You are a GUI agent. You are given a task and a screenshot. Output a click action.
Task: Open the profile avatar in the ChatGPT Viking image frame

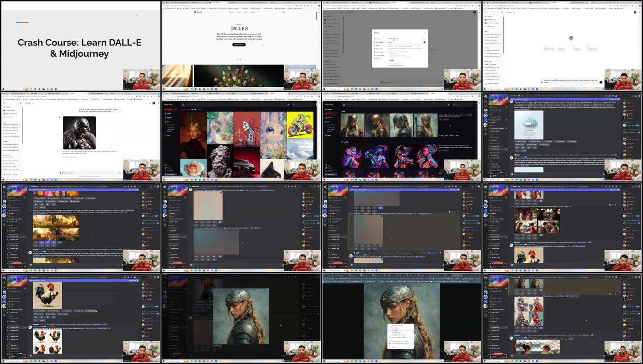pyautogui.click(x=154, y=103)
